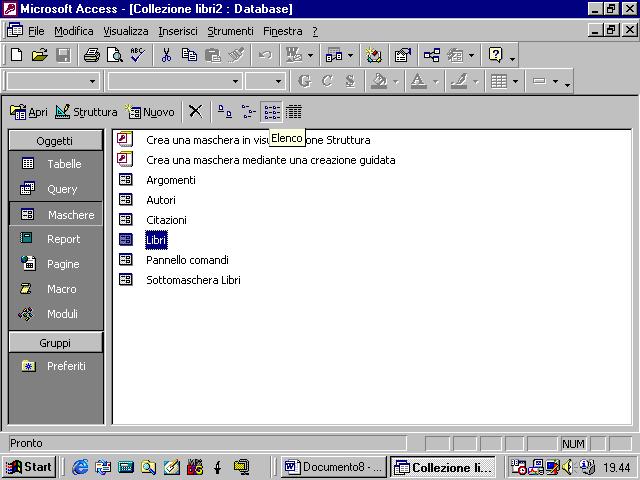This screenshot has width=640, height=480.
Task: Click the Paste clipboard icon
Action: click(x=212, y=55)
